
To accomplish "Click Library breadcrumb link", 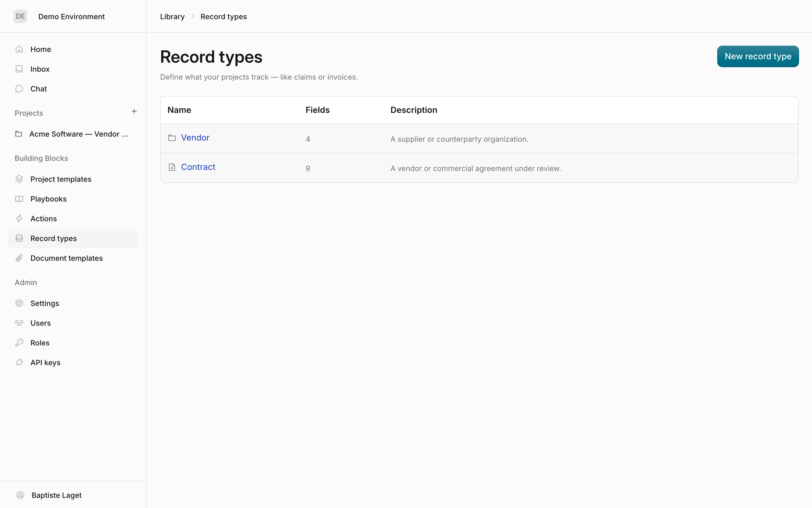I will coord(172,16).
